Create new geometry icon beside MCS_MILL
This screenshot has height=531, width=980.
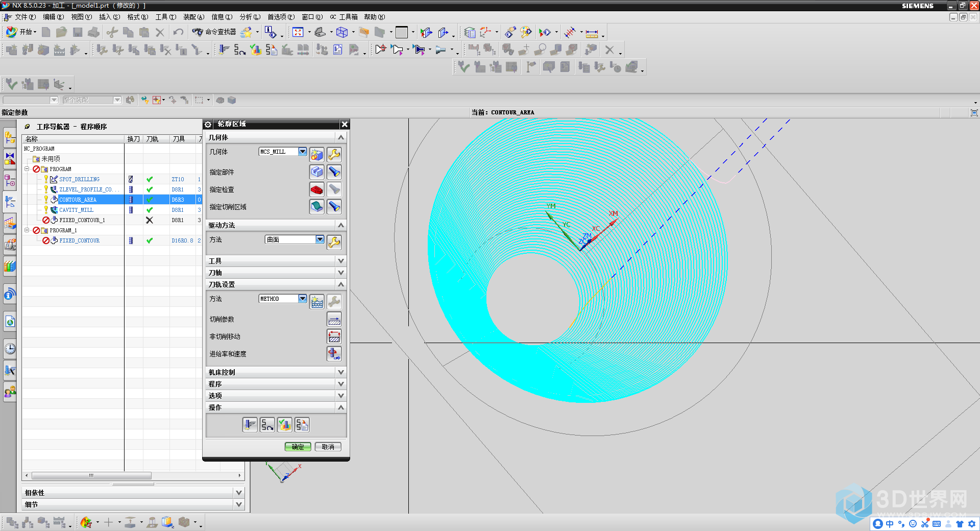click(x=316, y=154)
